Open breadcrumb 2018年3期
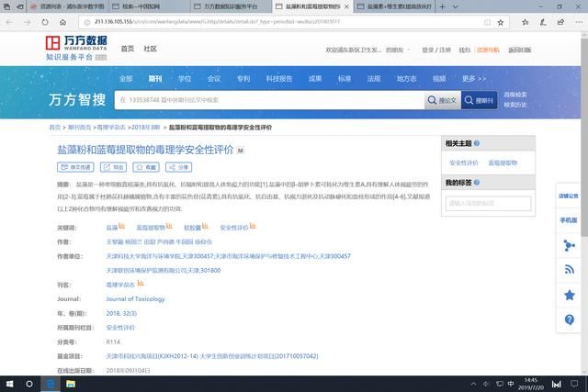This screenshot has height=392, width=588. (145, 128)
